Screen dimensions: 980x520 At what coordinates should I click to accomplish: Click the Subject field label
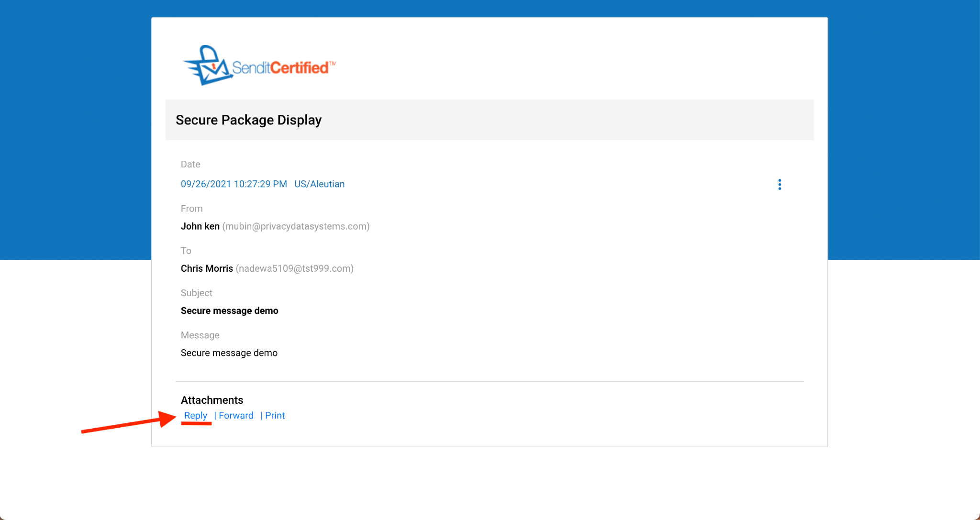pyautogui.click(x=196, y=293)
